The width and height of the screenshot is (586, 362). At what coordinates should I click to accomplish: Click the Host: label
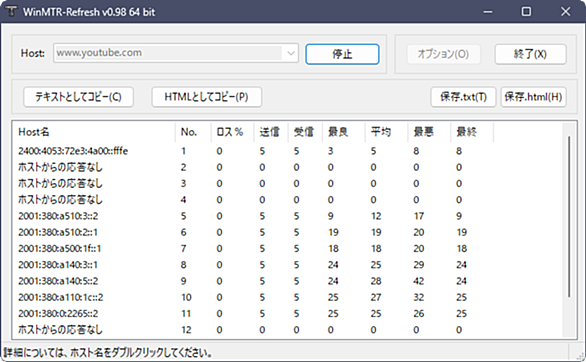[33, 53]
